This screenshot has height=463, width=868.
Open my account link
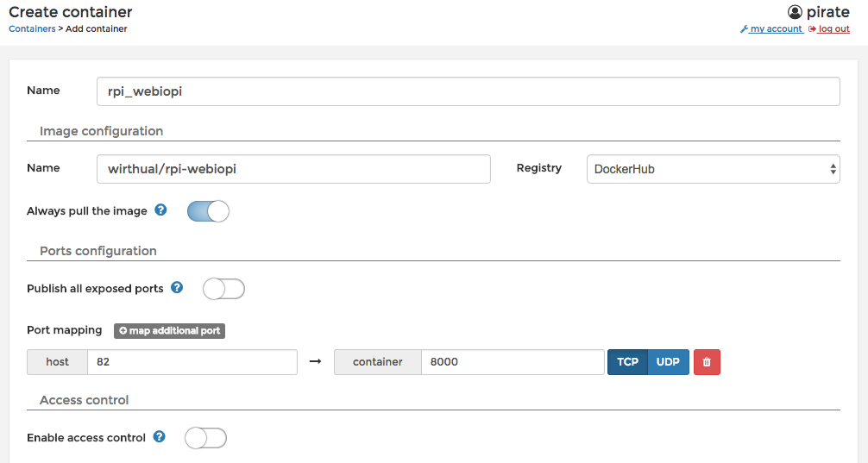click(776, 29)
